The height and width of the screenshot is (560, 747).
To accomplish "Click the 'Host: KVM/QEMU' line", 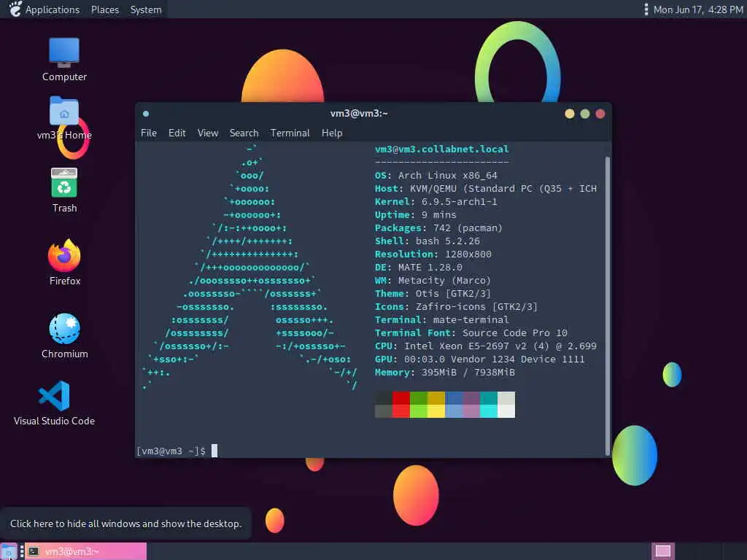I will [485, 189].
